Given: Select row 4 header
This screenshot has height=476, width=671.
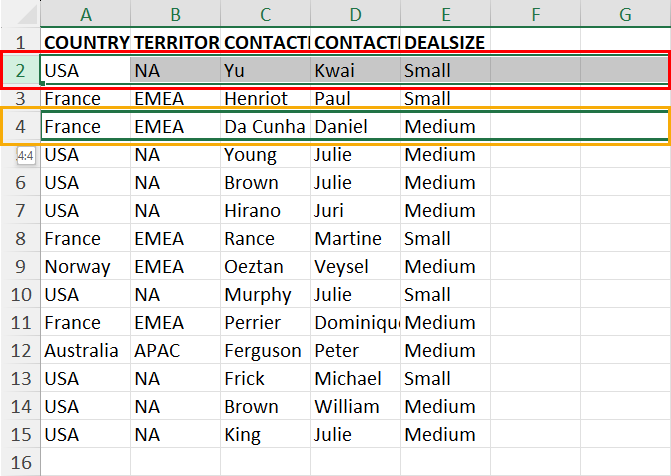Looking at the screenshot, I should tap(21, 126).
